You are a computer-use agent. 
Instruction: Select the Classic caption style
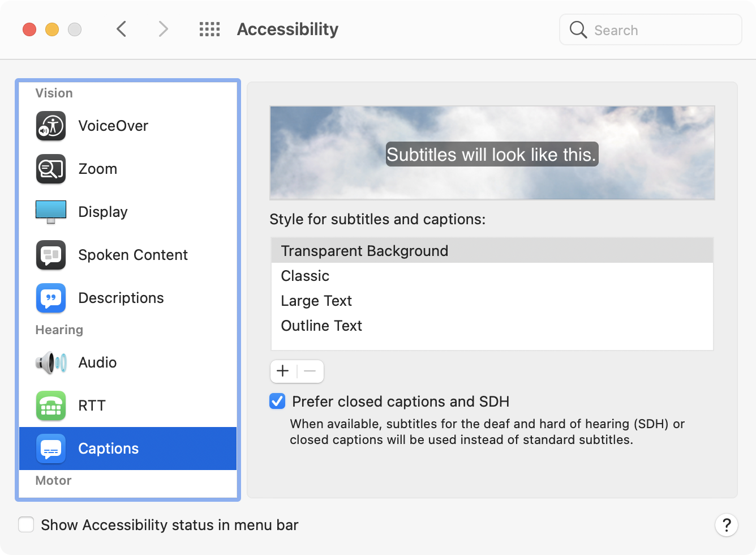pyautogui.click(x=305, y=276)
